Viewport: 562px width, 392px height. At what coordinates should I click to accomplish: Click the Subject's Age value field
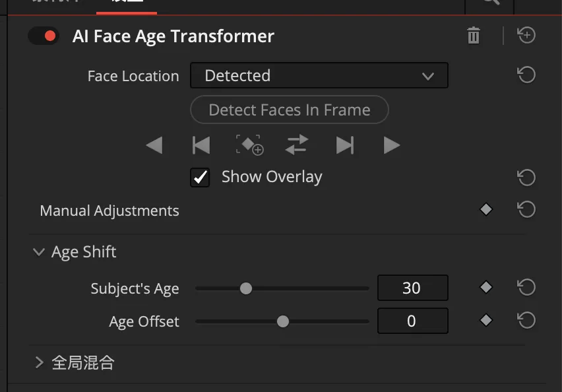412,288
